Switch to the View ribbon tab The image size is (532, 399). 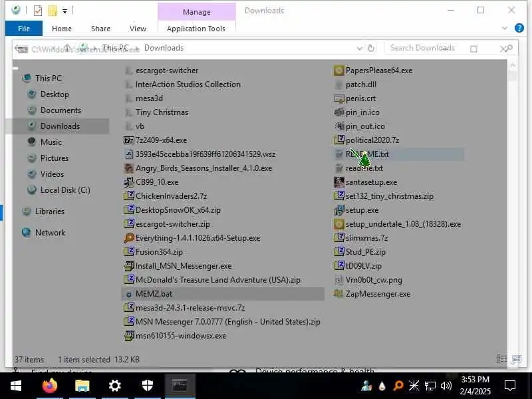tap(138, 29)
